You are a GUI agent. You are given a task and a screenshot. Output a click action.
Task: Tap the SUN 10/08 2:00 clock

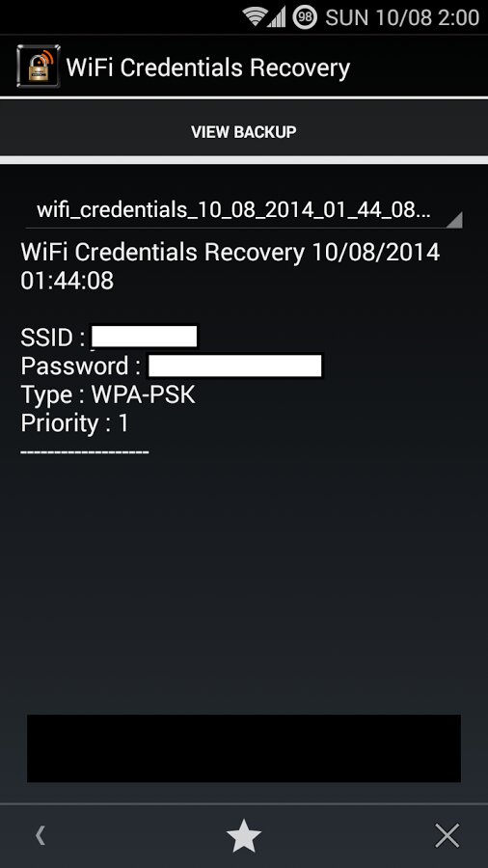[x=402, y=17]
